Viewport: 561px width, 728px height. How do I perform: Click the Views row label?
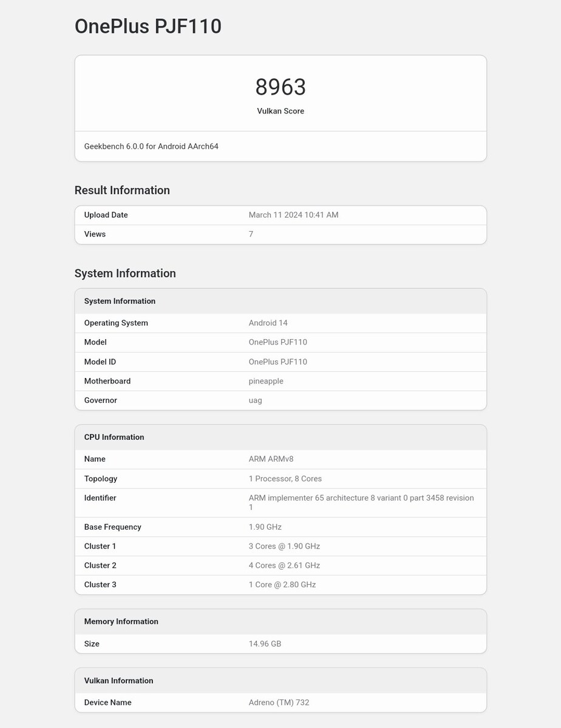pyautogui.click(x=95, y=234)
